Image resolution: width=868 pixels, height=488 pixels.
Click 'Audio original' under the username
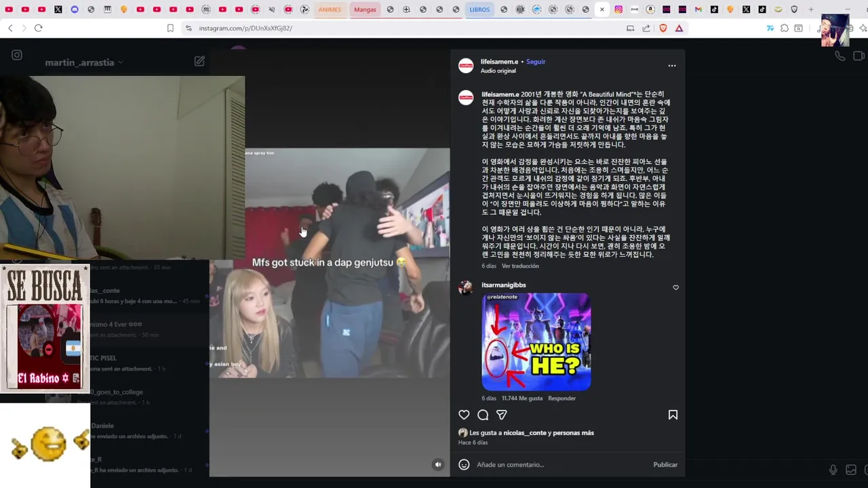498,71
